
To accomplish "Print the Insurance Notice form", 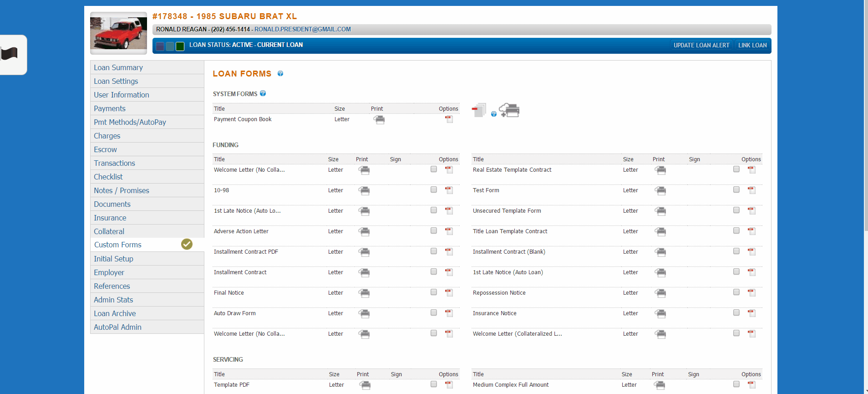I will tap(660, 314).
